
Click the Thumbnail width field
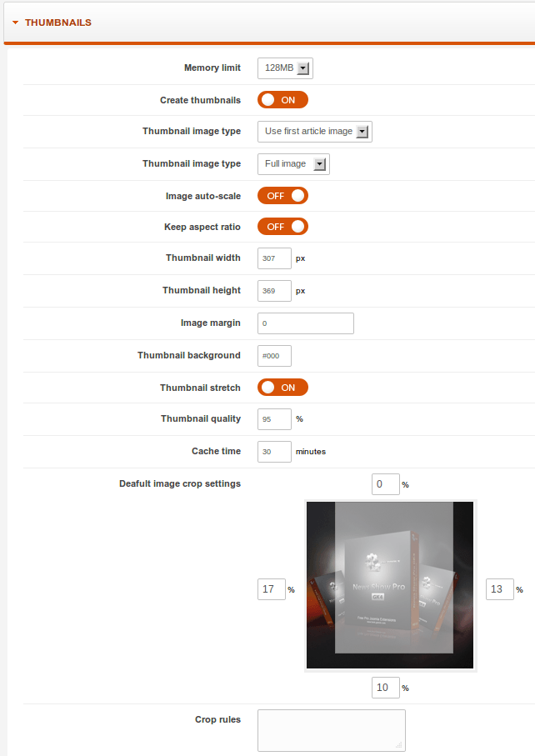(x=274, y=258)
